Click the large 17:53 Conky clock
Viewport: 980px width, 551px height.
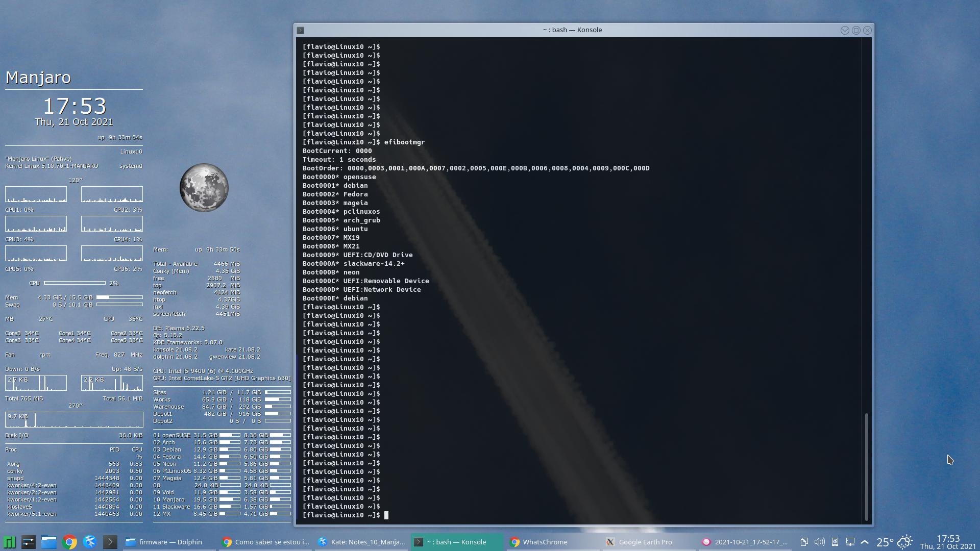click(x=74, y=106)
